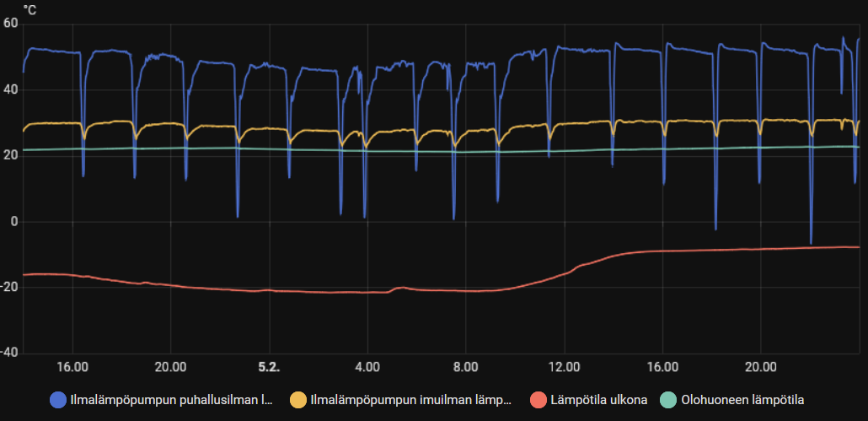
Task: Select the 5.2. date marker on time axis
Action: [269, 367]
